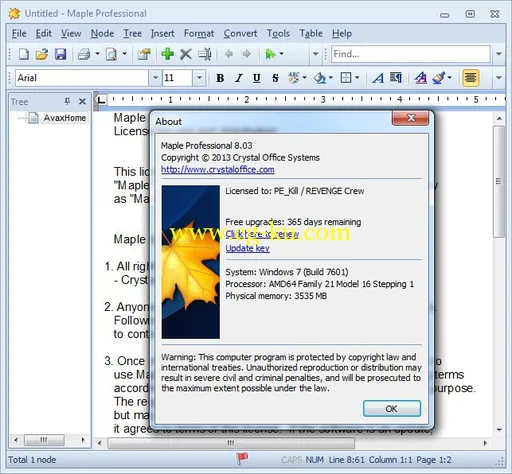Select the AvaxHome node in the tree
Screen dimensions: 512x474
tap(64, 118)
